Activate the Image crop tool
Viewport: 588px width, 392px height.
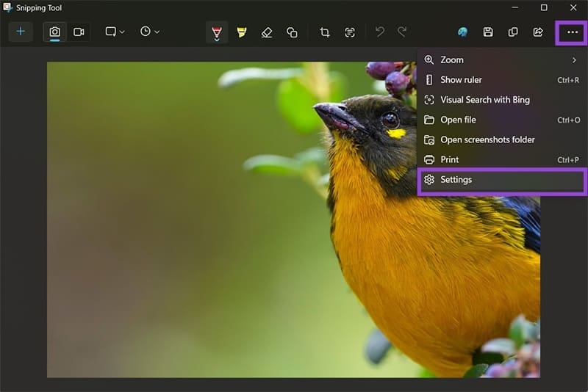click(325, 32)
